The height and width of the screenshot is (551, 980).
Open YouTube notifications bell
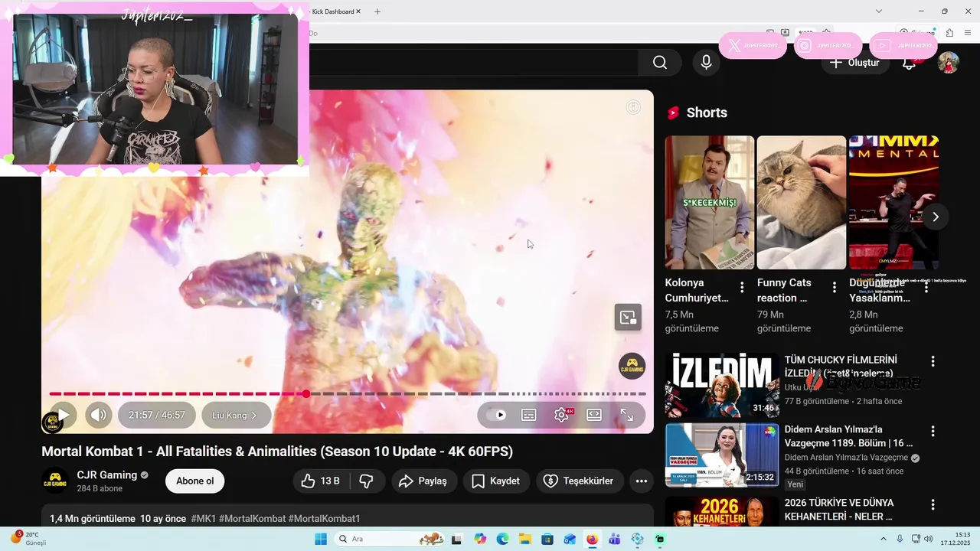(x=910, y=64)
